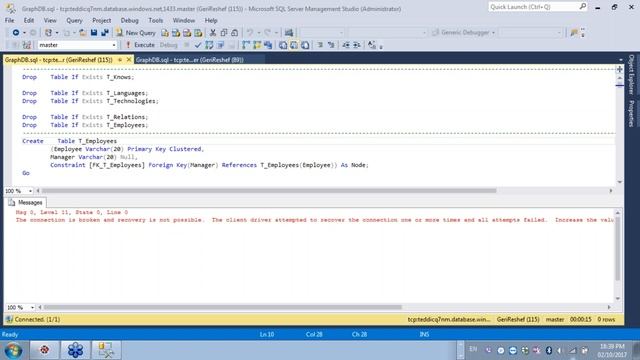
Task: Open the Debug menu
Action: [129, 20]
